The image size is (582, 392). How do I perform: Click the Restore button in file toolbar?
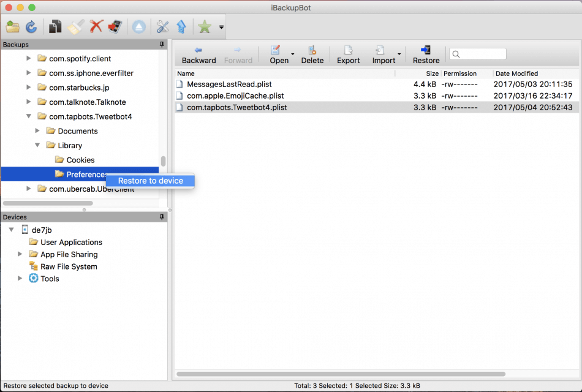click(426, 55)
